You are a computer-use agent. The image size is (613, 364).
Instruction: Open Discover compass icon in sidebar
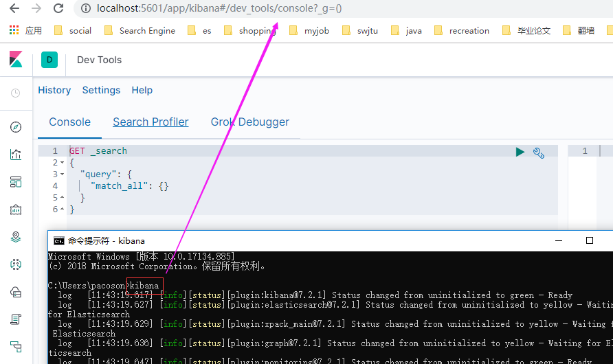16,127
